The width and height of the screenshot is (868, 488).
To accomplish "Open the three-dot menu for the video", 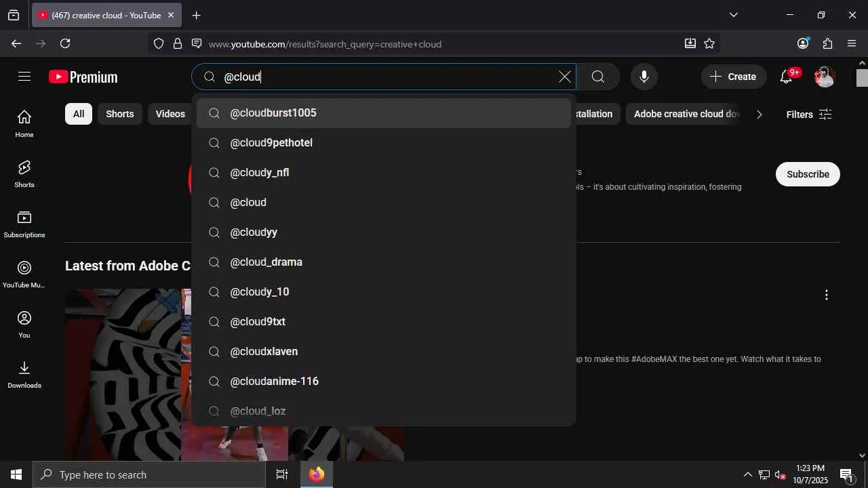I will tap(826, 295).
